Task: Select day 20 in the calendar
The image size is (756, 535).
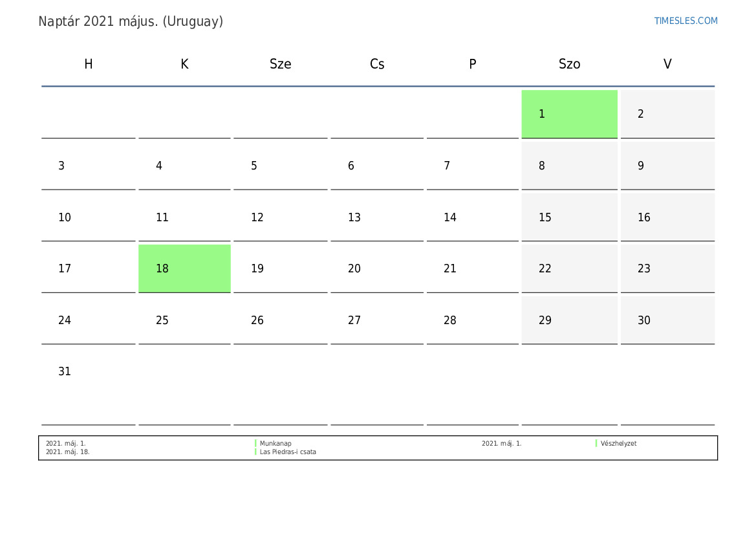Action: coord(377,268)
